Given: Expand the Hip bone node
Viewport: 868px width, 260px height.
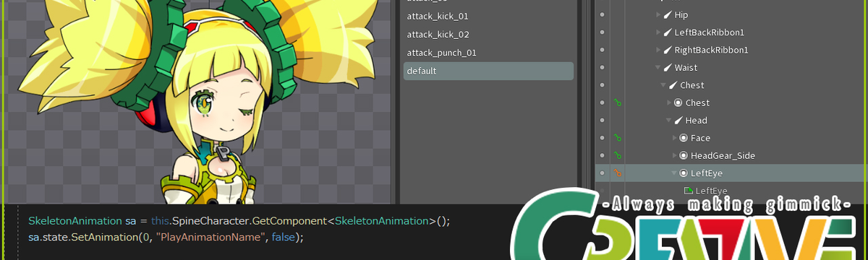Looking at the screenshot, I should 658,15.
